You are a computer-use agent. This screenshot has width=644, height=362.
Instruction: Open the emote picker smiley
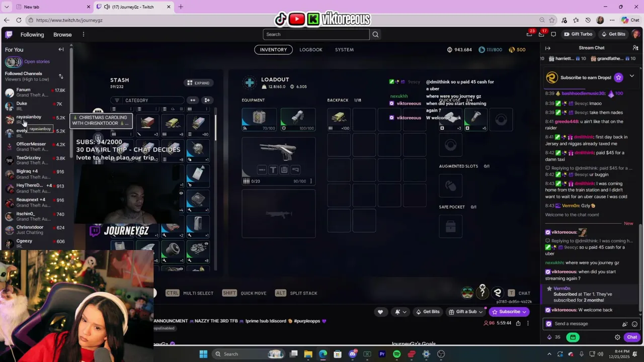[634, 324]
